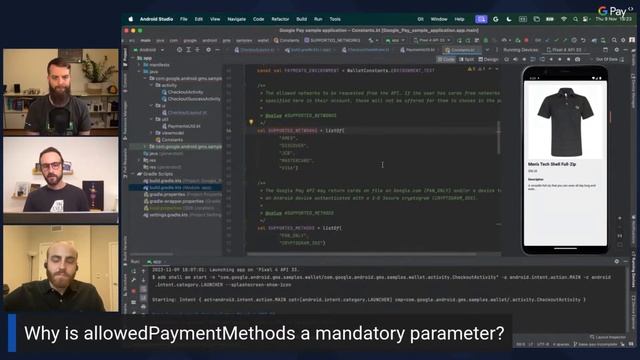Open the Navigate menu

click(x=237, y=19)
